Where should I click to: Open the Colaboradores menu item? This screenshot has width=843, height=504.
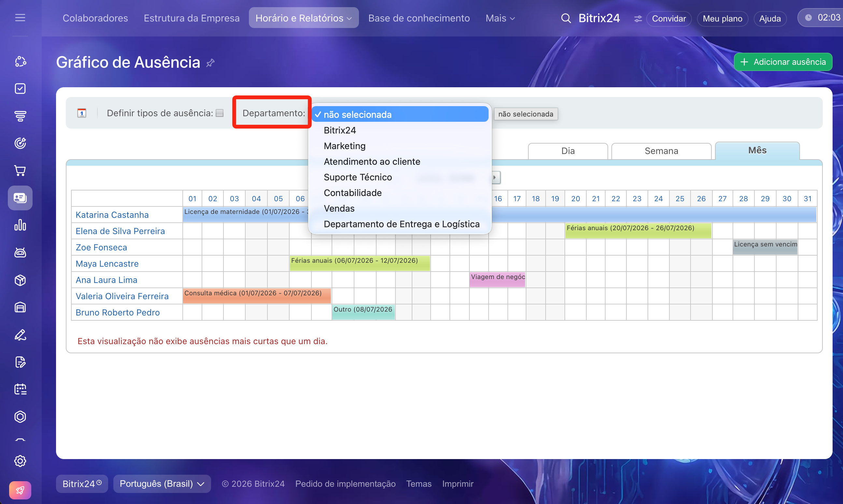pos(95,18)
